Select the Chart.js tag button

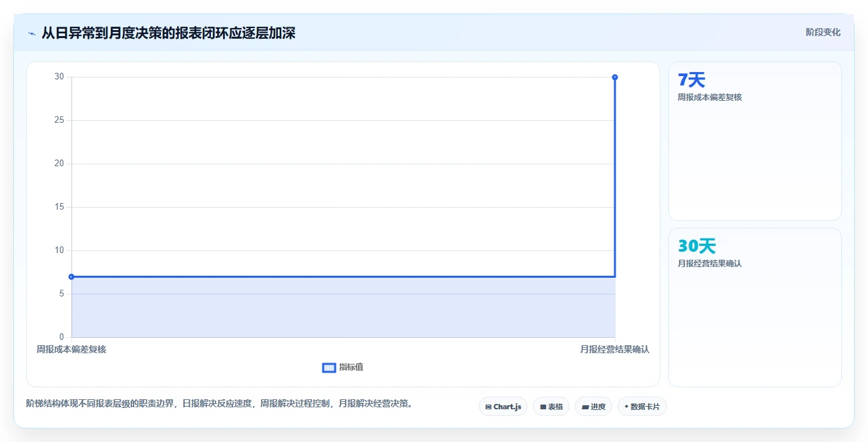pos(503,406)
